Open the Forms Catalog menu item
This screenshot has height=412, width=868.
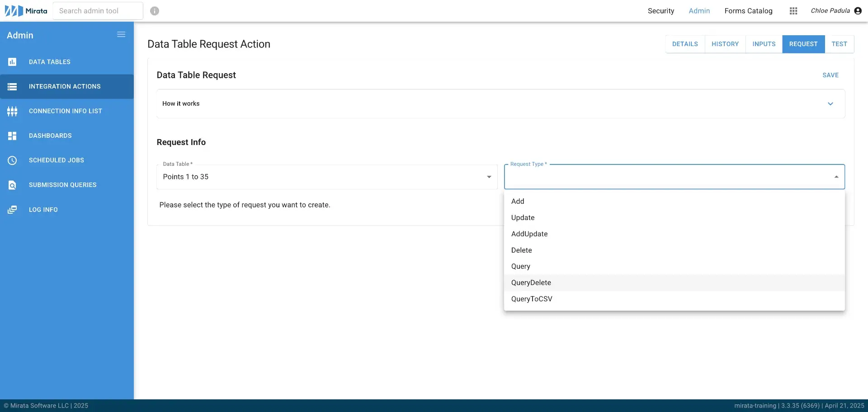(748, 11)
